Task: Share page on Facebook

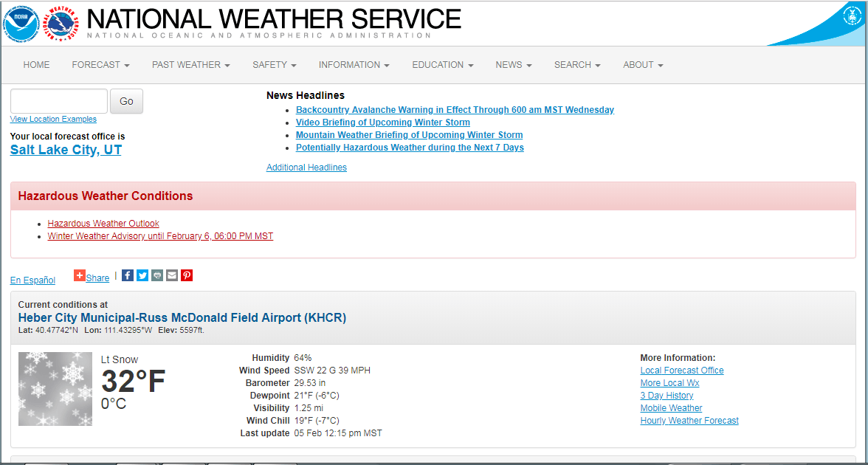Action: point(128,275)
